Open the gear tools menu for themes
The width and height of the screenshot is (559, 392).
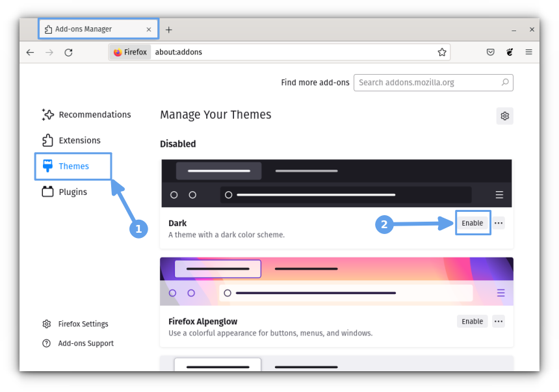coord(504,116)
